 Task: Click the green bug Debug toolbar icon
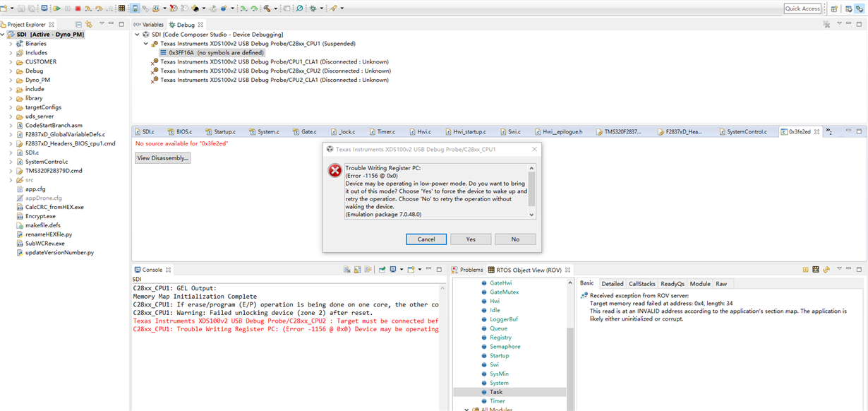click(313, 8)
